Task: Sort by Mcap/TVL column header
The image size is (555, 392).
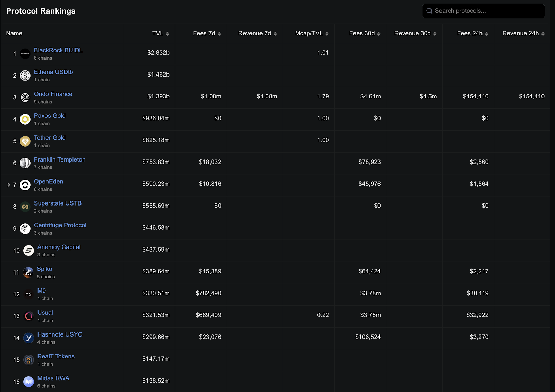Action: coord(311,33)
